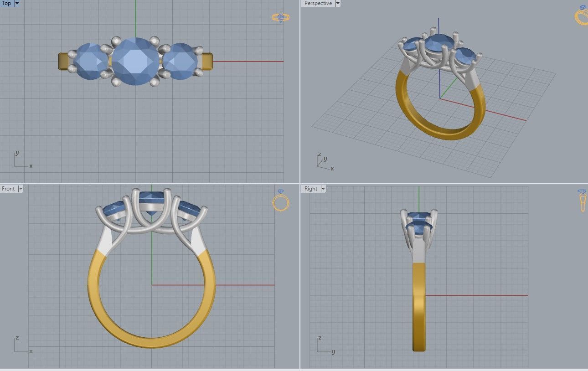Viewport: 588px width, 371px height.
Task: Click the axis indicator in Front viewport
Action: (23, 345)
